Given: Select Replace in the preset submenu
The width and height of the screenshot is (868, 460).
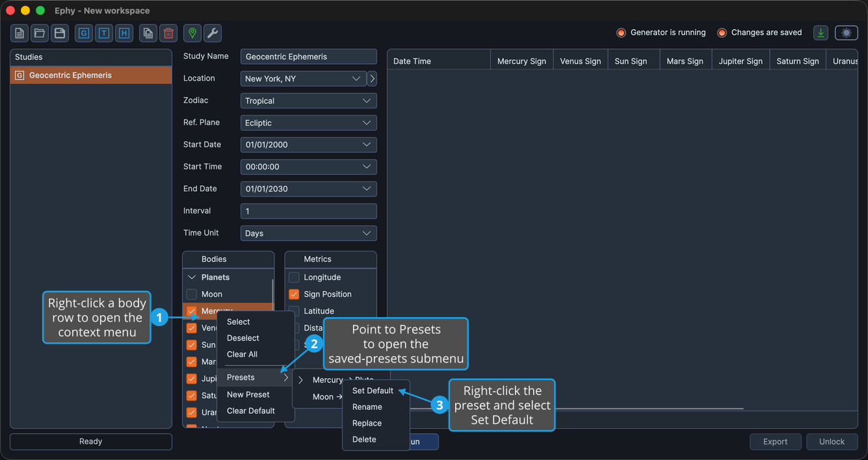Looking at the screenshot, I should (x=376, y=423).
